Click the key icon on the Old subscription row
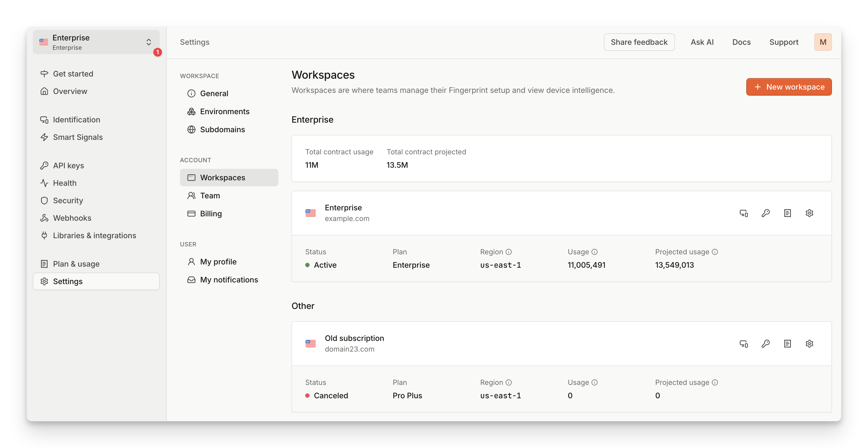Viewport: 868px width, 448px height. [x=765, y=344]
